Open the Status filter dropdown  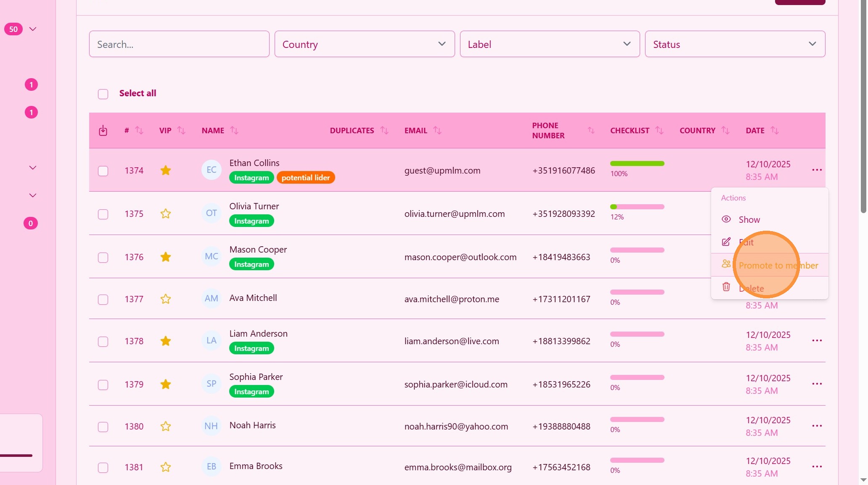(735, 44)
